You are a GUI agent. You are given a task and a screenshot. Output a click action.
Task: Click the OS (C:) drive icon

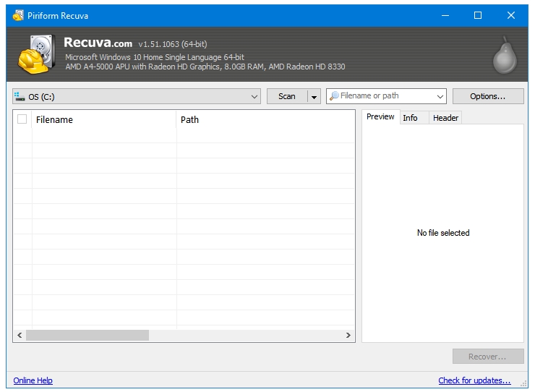point(20,97)
